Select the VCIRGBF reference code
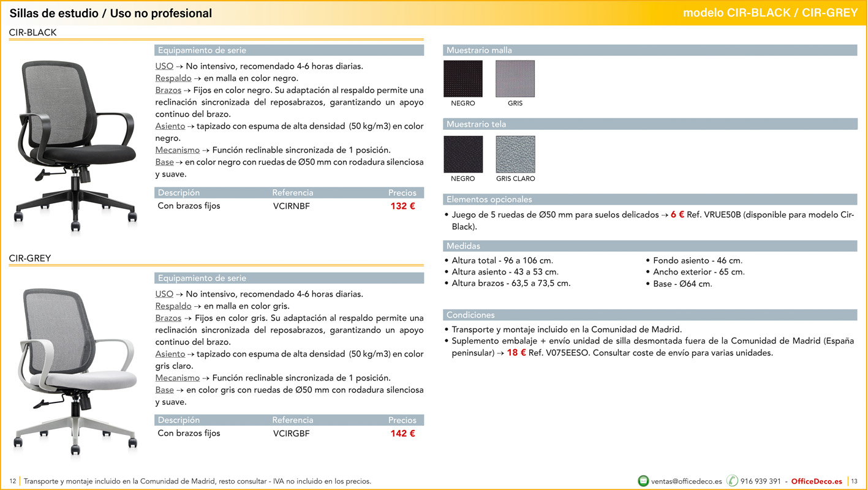 coord(292,434)
